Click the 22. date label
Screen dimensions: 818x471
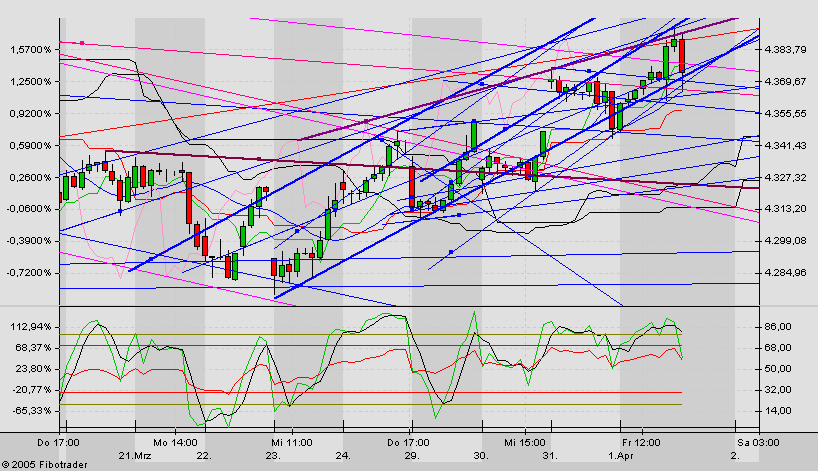[204, 456]
